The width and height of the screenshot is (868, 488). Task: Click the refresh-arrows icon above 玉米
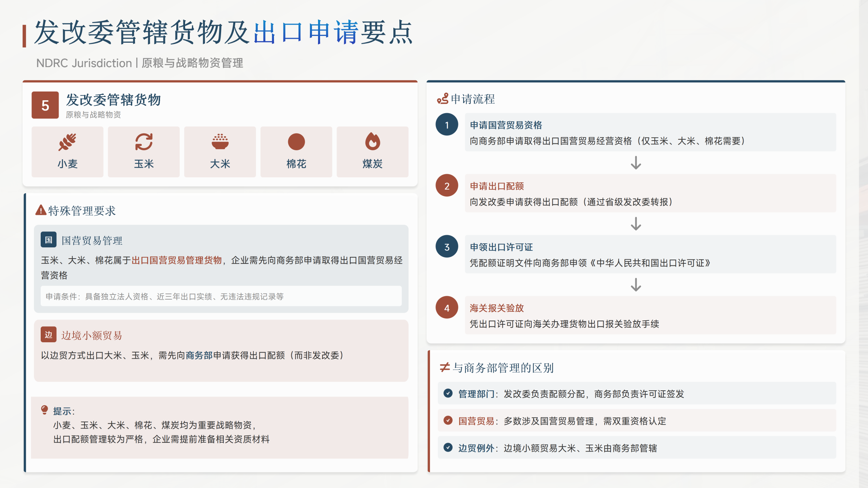(143, 142)
